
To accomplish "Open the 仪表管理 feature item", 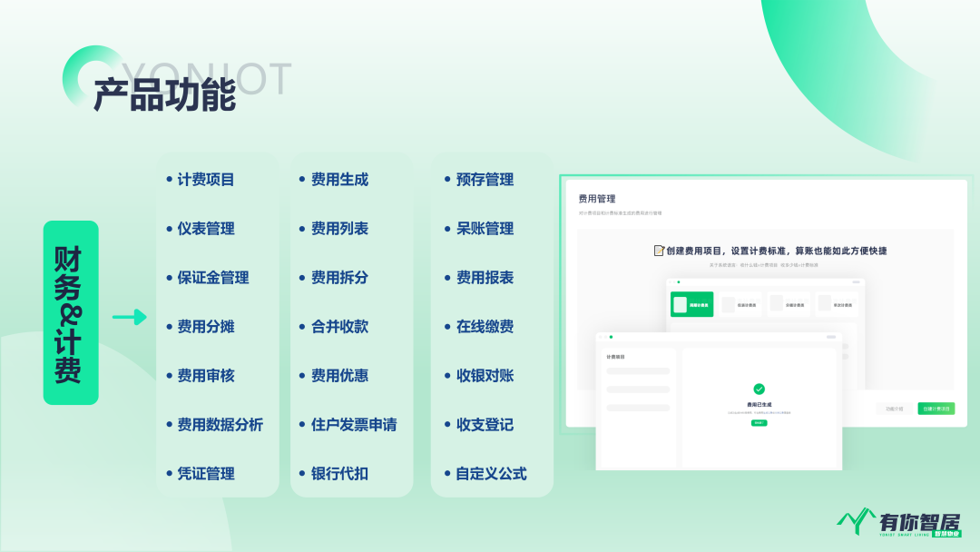I will click(206, 229).
